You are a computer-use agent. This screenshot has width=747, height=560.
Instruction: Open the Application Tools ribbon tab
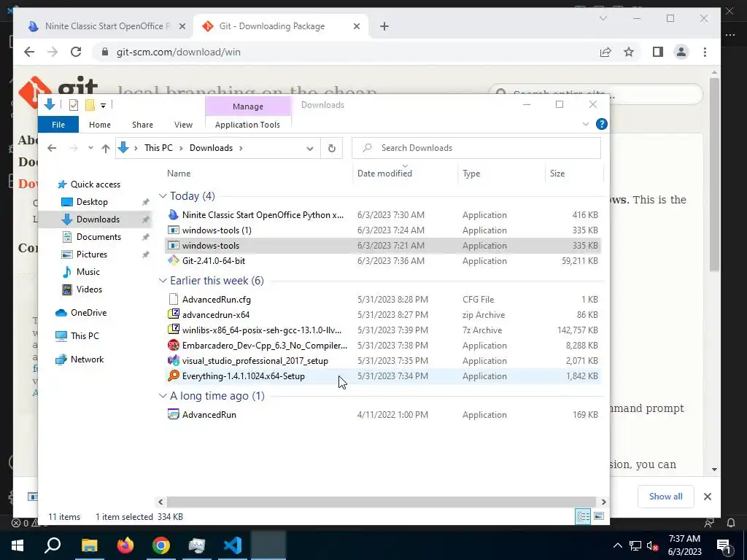pyautogui.click(x=248, y=125)
